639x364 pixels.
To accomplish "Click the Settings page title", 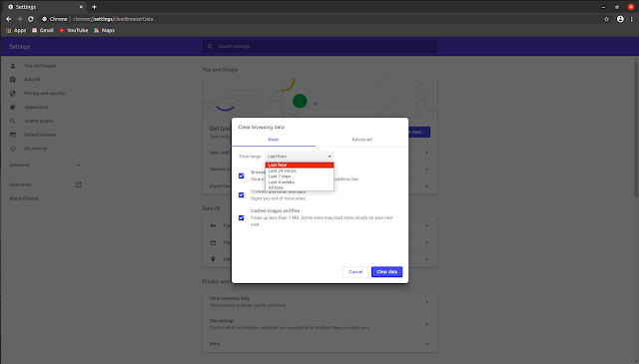I will tap(20, 47).
